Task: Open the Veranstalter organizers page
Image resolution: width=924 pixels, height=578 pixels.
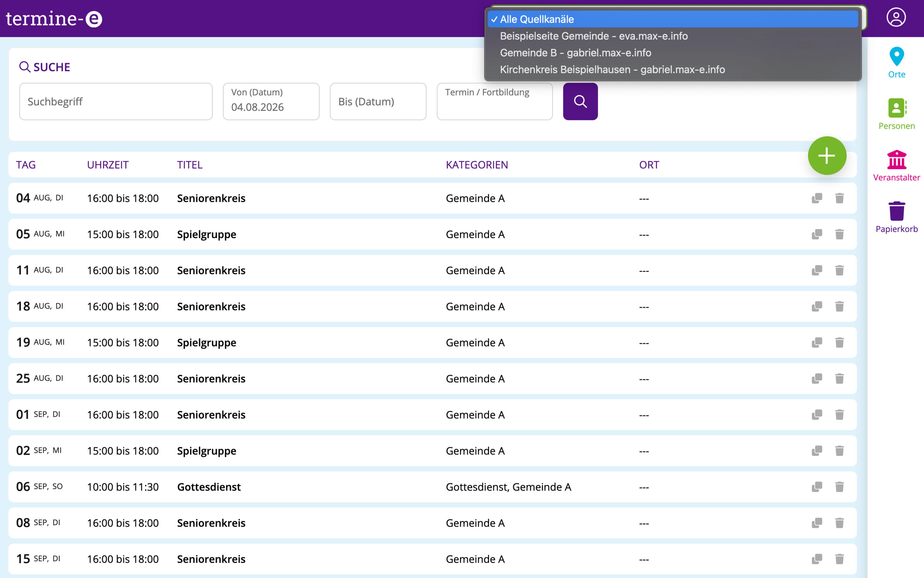Action: coord(897,166)
